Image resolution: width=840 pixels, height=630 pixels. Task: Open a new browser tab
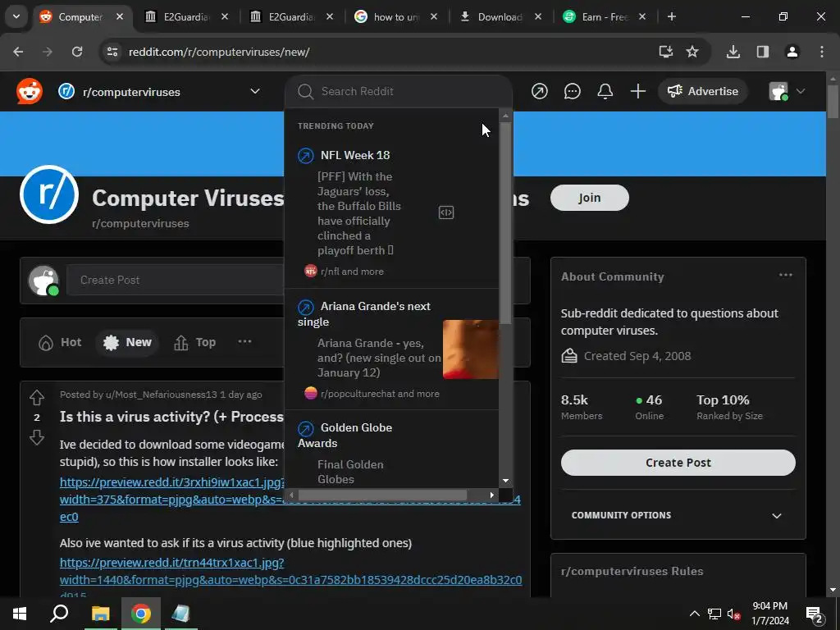671,16
